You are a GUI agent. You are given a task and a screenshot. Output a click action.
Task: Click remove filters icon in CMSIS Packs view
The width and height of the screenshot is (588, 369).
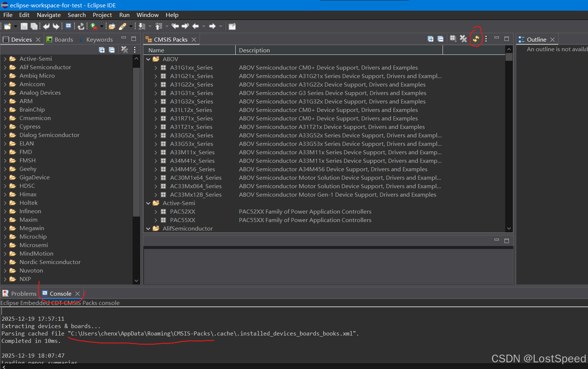[463, 38]
